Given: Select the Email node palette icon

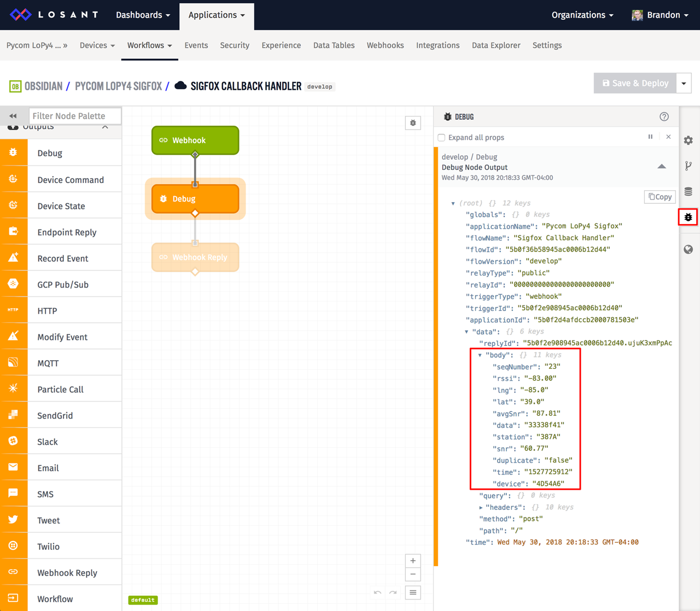Looking at the screenshot, I should (14, 468).
